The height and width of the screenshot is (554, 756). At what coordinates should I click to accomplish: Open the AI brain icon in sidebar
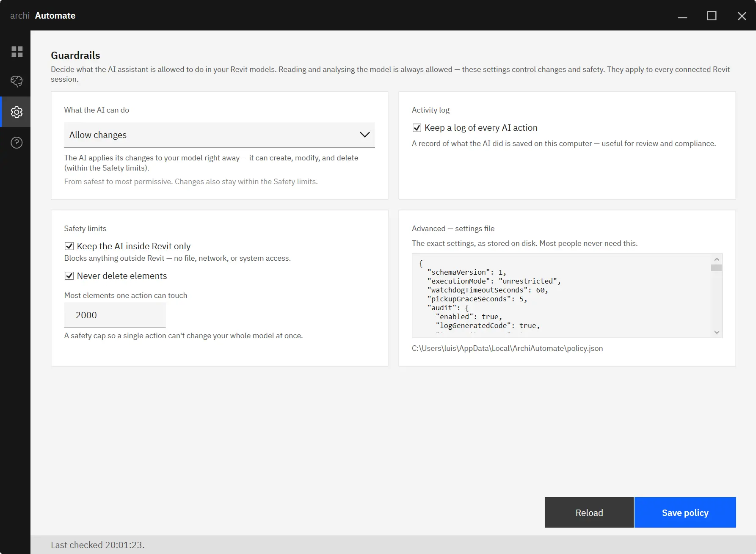click(x=17, y=81)
